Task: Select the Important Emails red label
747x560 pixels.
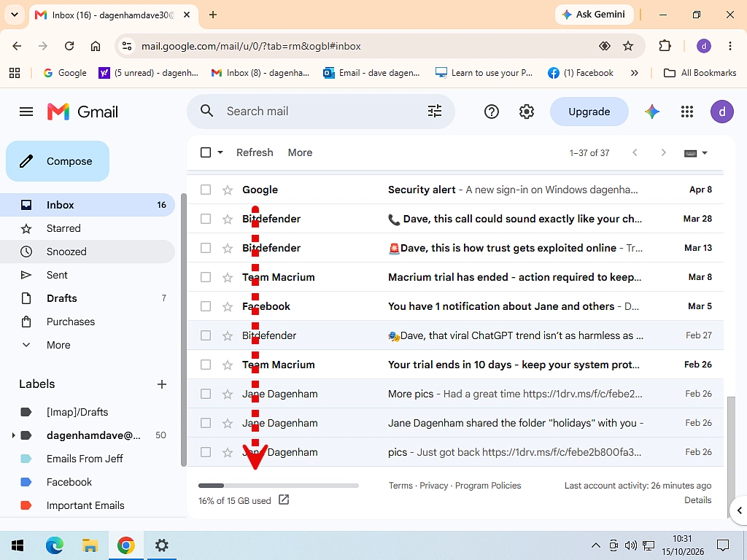Action: point(85,505)
